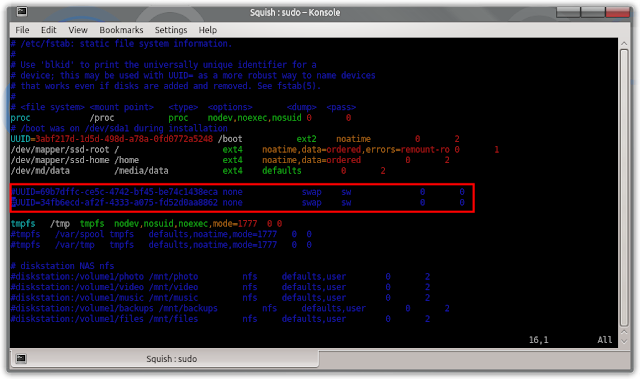Click the vertical scrollbar track
Viewport: 640px width, 379px height.
(x=624, y=188)
